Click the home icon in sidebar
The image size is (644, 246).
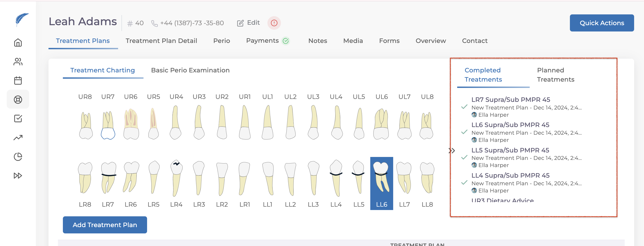(18, 42)
